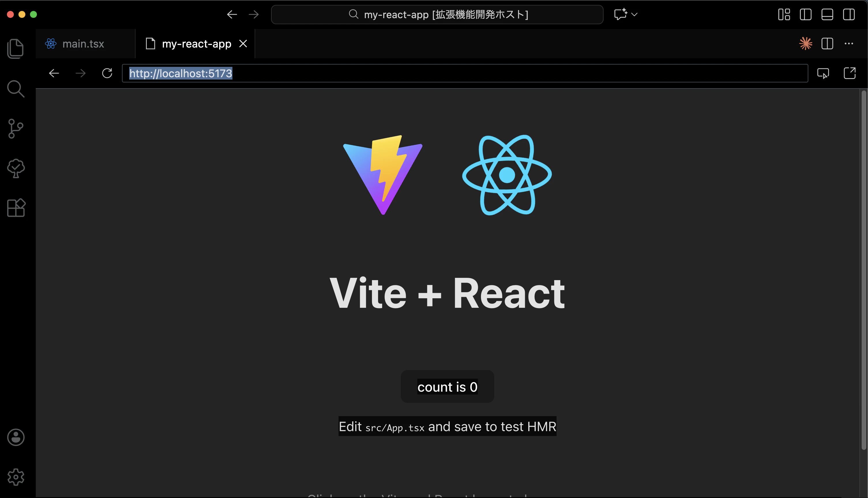The width and height of the screenshot is (868, 498).
Task: Open the Testing tree icon view
Action: pos(16,168)
